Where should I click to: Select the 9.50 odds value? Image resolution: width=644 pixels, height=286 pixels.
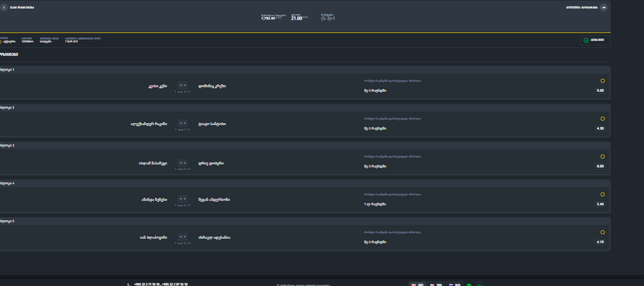[599, 91]
